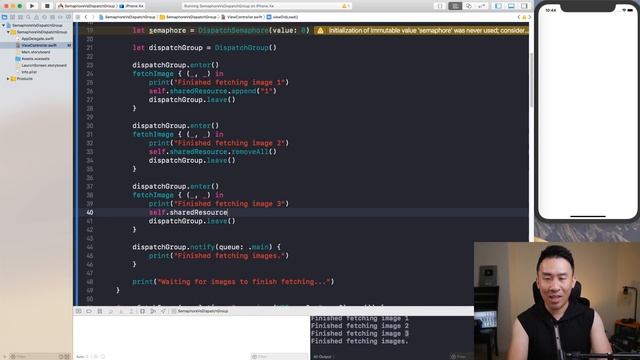Click the Step over button

click(110, 311)
